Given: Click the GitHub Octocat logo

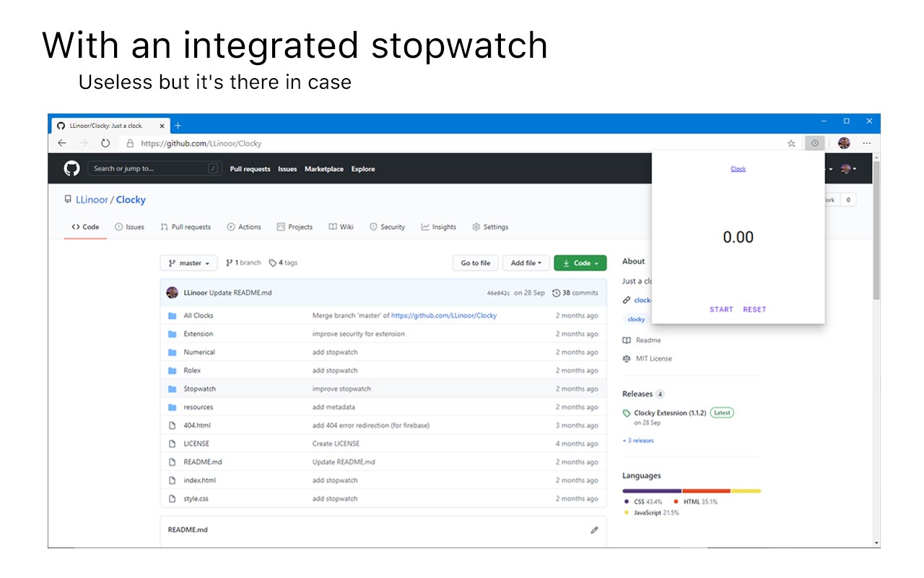Looking at the screenshot, I should click(71, 168).
